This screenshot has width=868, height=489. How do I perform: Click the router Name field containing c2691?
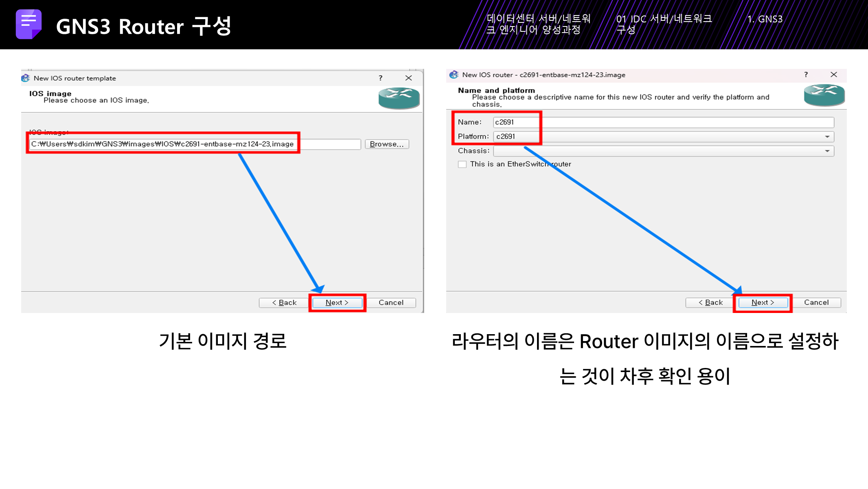pyautogui.click(x=663, y=122)
